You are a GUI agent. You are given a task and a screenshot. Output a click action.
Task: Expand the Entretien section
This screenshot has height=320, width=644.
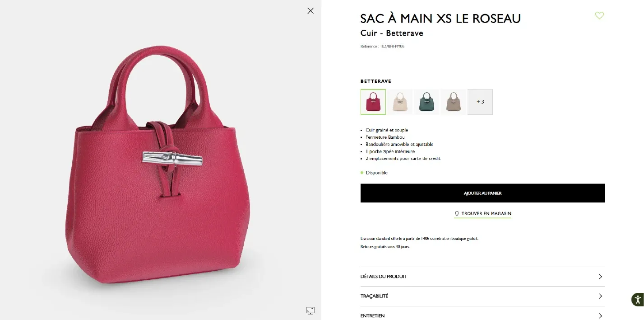(482, 315)
